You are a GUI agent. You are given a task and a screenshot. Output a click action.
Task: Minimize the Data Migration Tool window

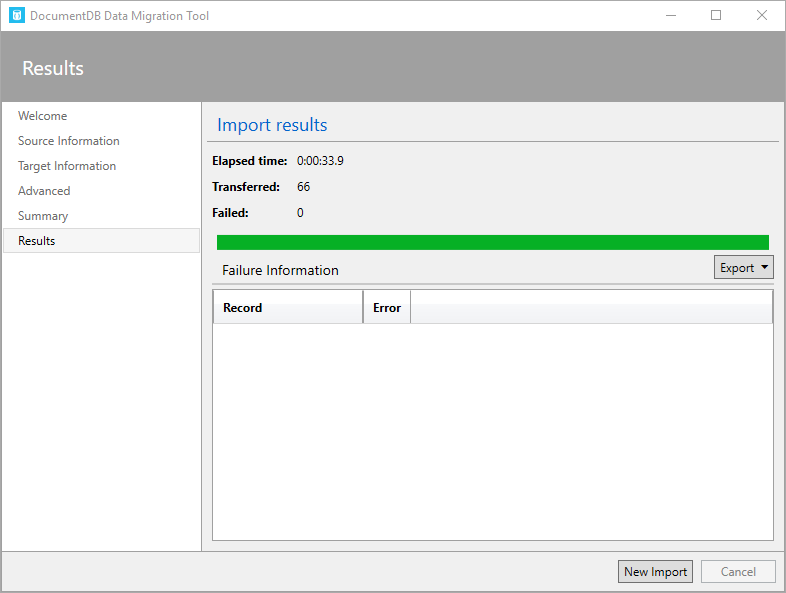671,16
